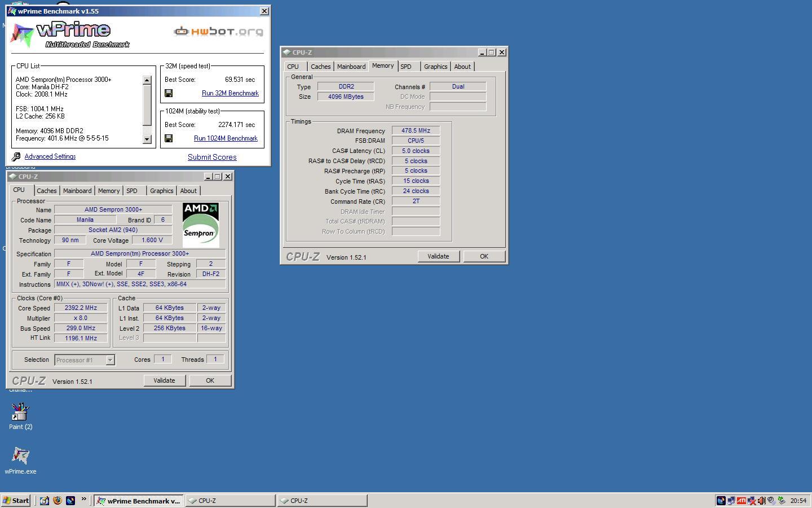Click the CPU-Z Memory window title bar icon
This screenshot has height=508, width=812.
286,52
